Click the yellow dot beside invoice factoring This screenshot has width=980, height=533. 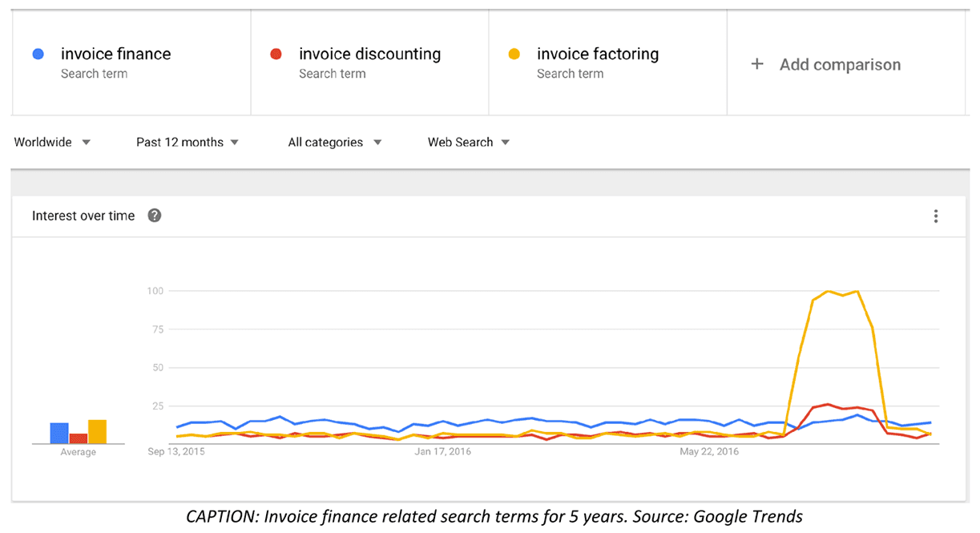[x=514, y=55]
